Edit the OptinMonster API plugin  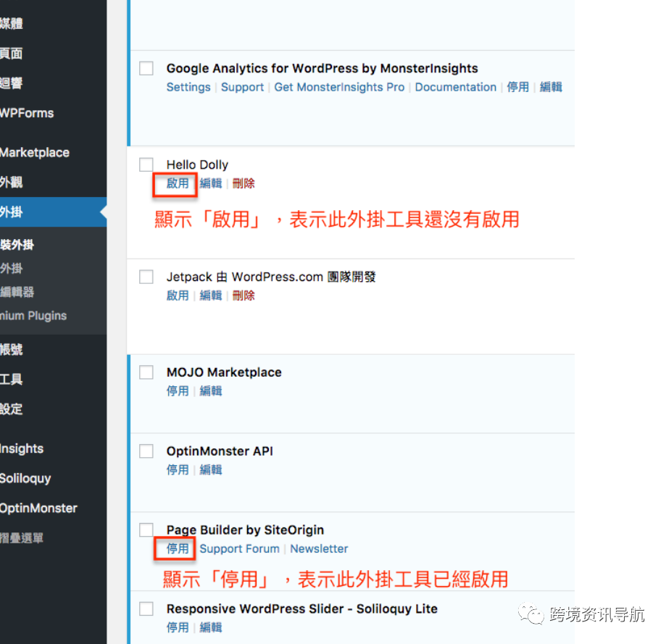coord(211,470)
